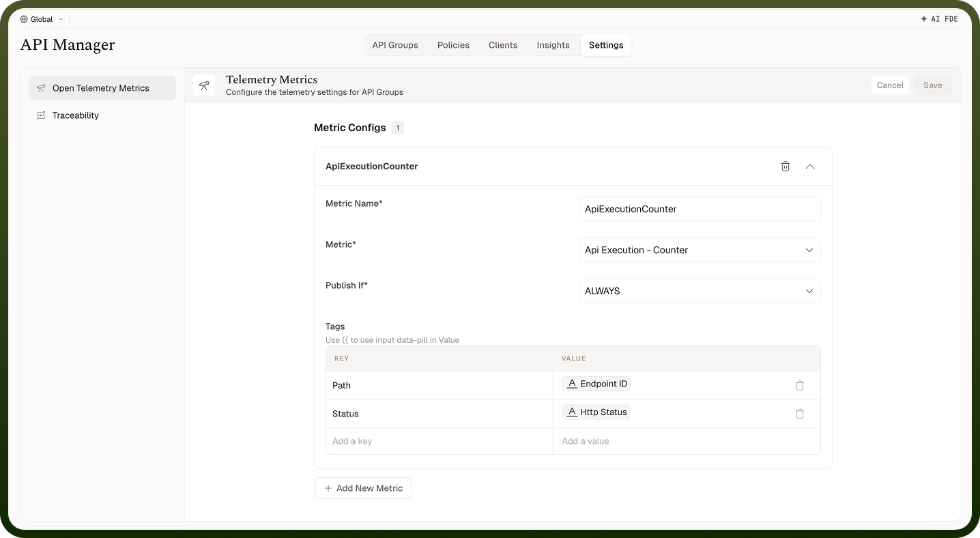Open the Policies tab

(453, 45)
